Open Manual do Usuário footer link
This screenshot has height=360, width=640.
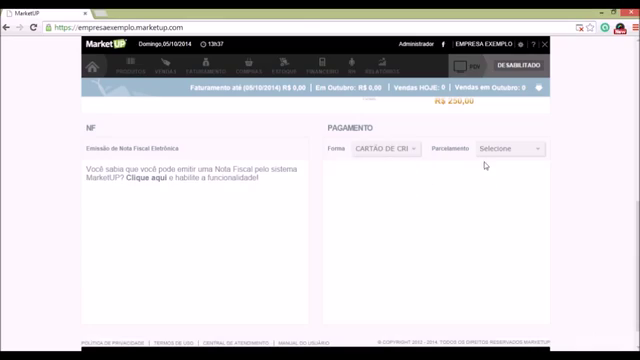click(304, 343)
